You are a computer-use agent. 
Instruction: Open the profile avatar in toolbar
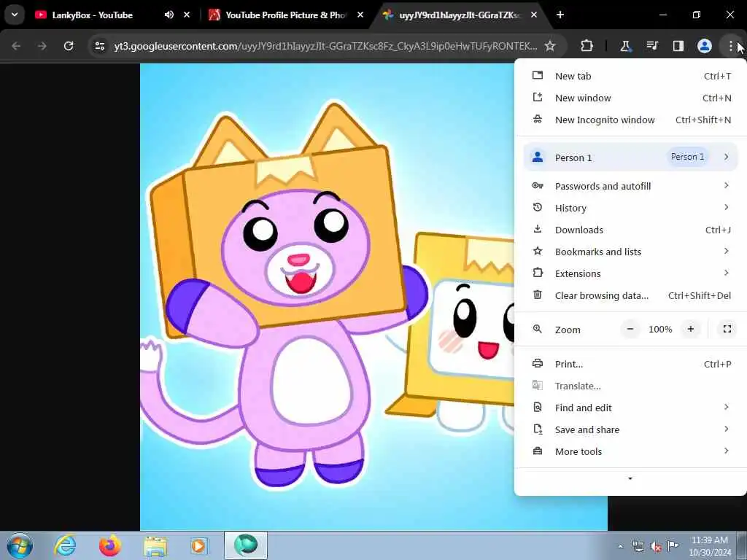704,46
